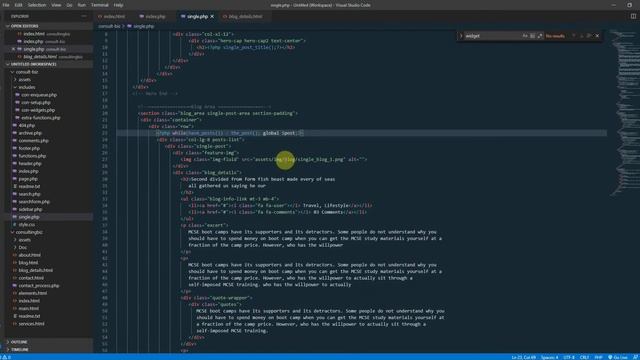Open the Terminal menu
Viewport: 640px width, 360px height.
100,5
